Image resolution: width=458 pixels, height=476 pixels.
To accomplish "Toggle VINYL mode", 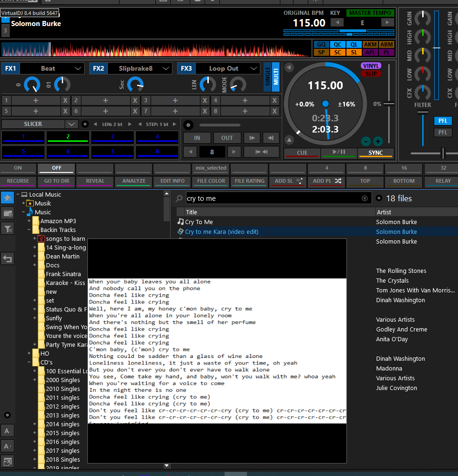I will point(371,66).
